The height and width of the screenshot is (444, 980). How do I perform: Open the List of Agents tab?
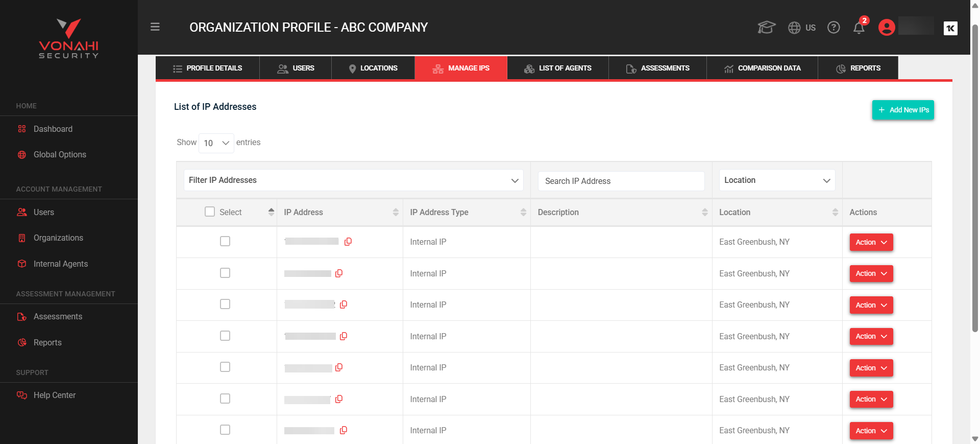point(558,68)
